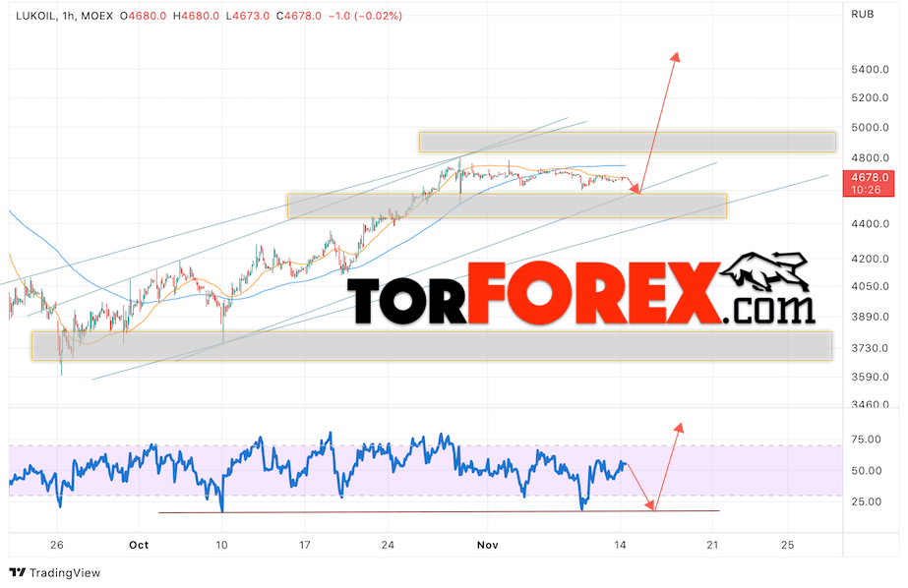
Task: Click the open value O4680.0
Action: [143, 16]
